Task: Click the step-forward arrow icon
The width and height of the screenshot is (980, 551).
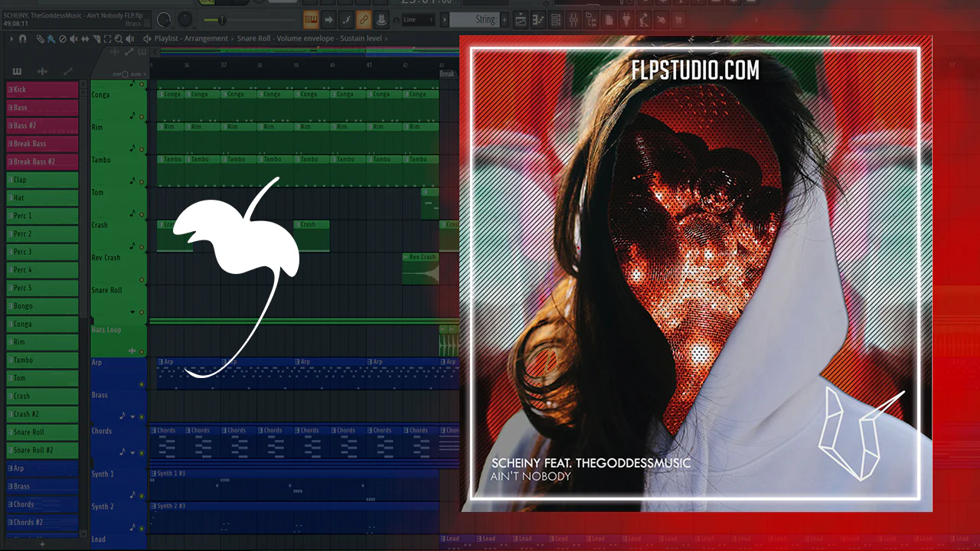Action: coord(328,20)
